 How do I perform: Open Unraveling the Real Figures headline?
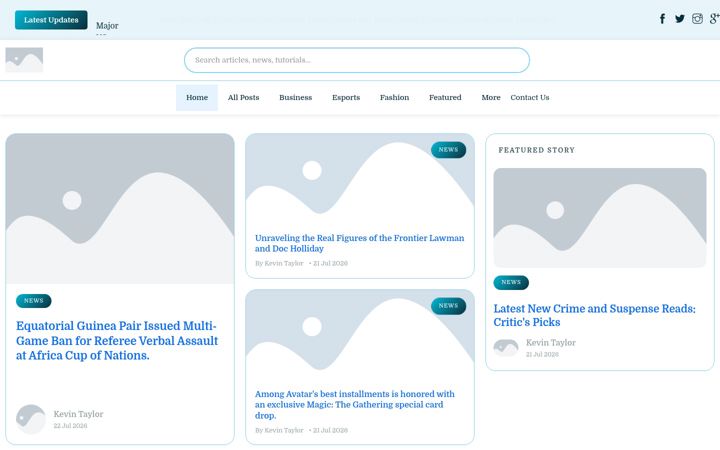tap(360, 243)
